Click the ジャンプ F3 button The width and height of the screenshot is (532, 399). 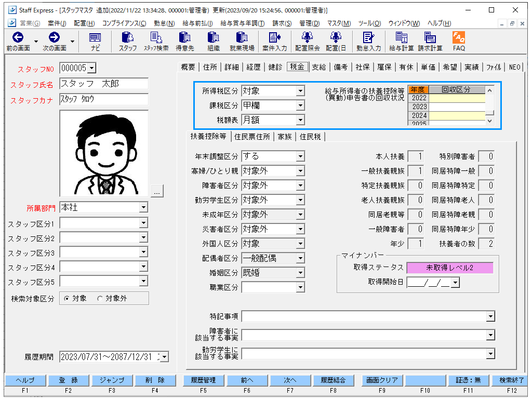click(112, 380)
